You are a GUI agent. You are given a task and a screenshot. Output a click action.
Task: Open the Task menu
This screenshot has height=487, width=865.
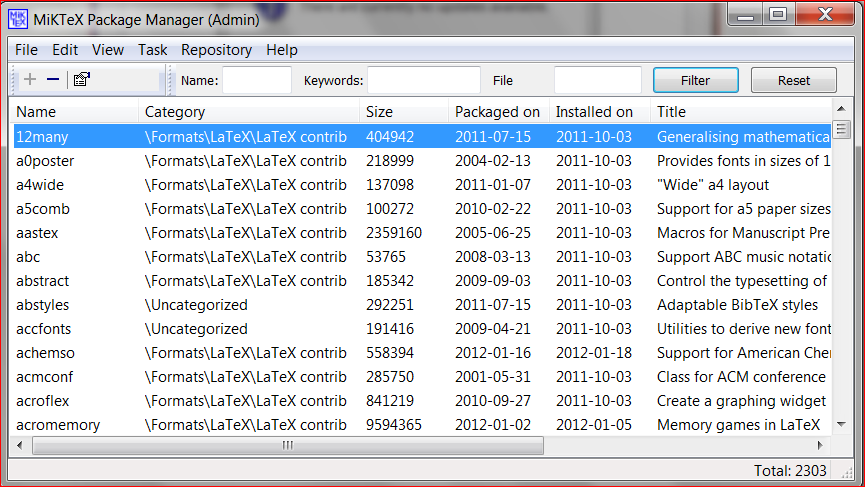[152, 50]
